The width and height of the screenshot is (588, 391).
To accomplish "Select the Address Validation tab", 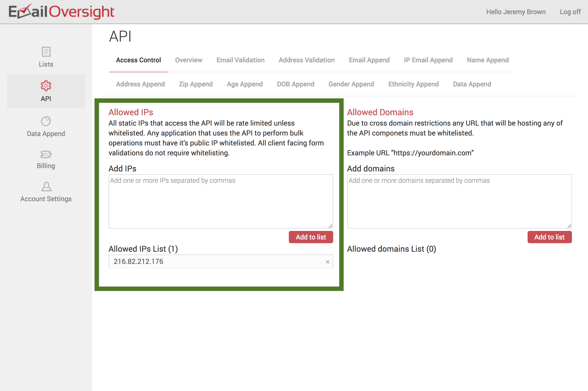I will (307, 60).
